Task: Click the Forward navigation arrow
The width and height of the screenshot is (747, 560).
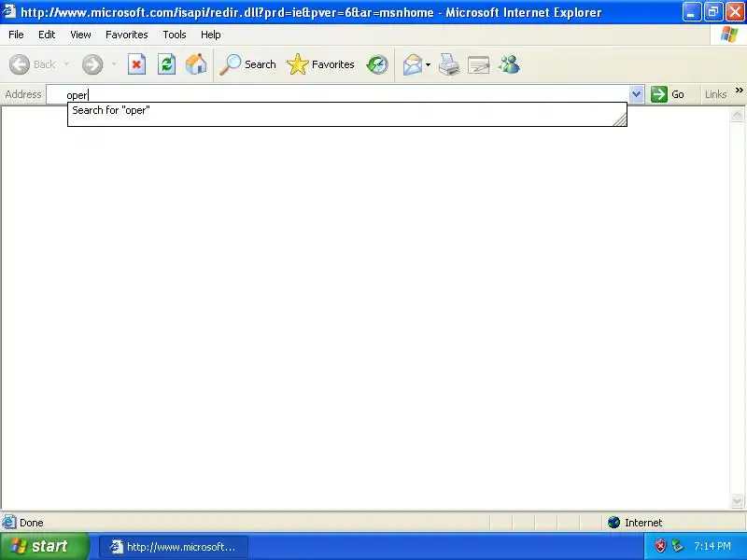Action: point(92,64)
